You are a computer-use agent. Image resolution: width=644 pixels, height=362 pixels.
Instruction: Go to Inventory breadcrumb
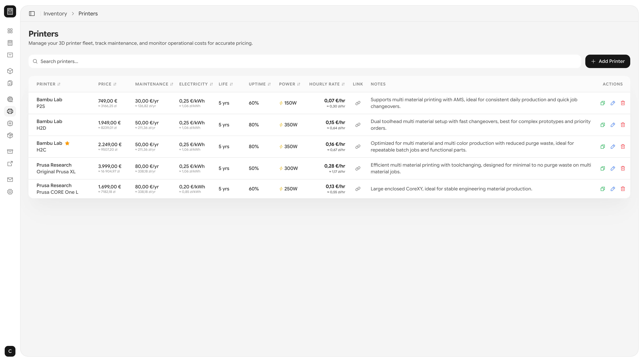[x=55, y=13]
